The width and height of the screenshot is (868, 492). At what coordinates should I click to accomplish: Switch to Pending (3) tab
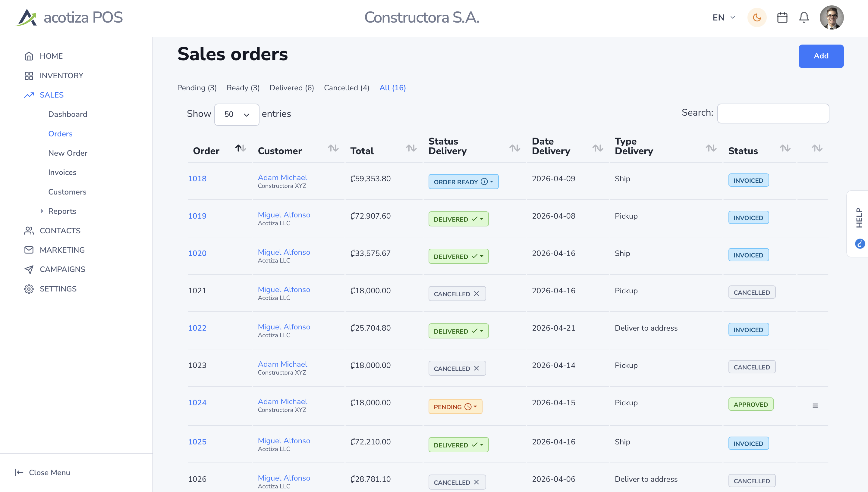pos(197,88)
